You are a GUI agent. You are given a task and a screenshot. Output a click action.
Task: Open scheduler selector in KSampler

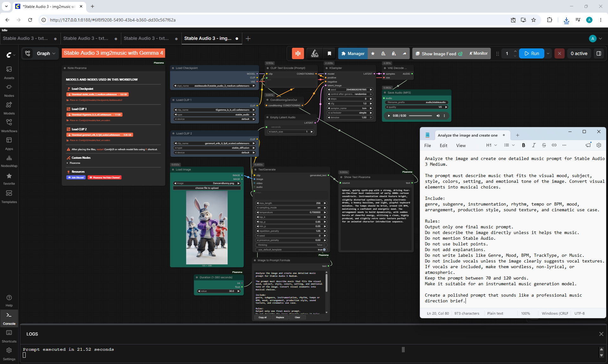[x=350, y=113]
